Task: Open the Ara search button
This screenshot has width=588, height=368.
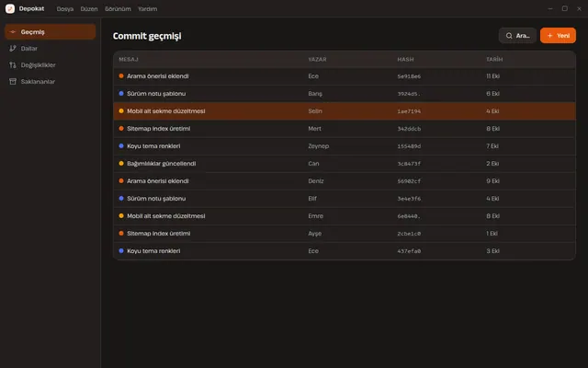Action: pos(517,36)
